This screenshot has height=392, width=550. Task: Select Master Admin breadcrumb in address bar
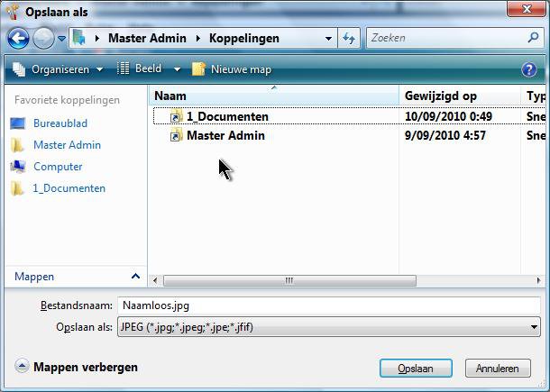(147, 38)
